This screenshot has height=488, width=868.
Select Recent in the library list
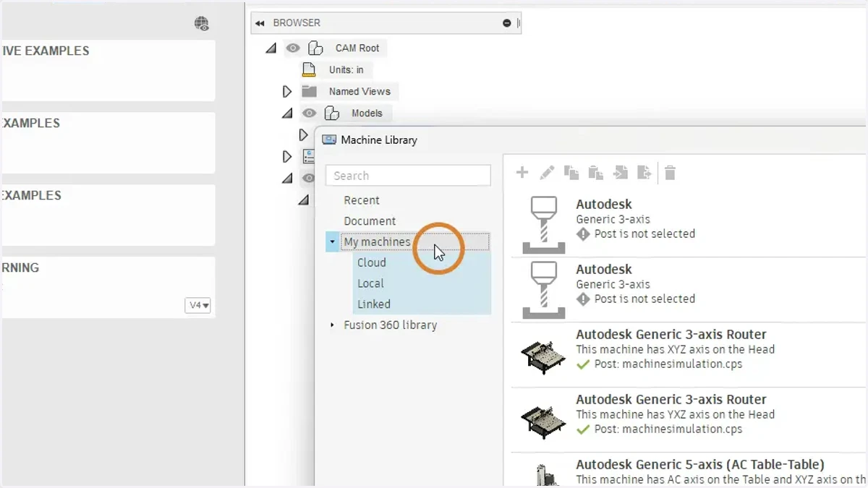coord(362,200)
